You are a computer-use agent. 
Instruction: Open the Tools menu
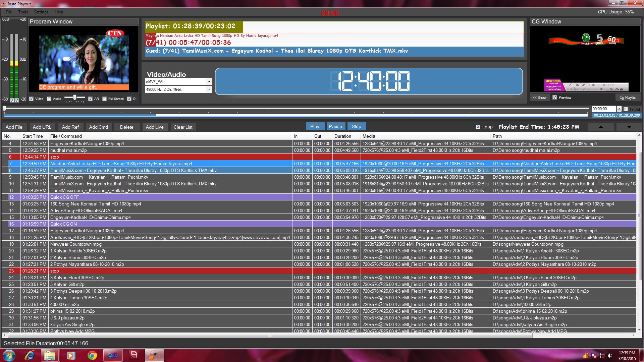(23, 12)
